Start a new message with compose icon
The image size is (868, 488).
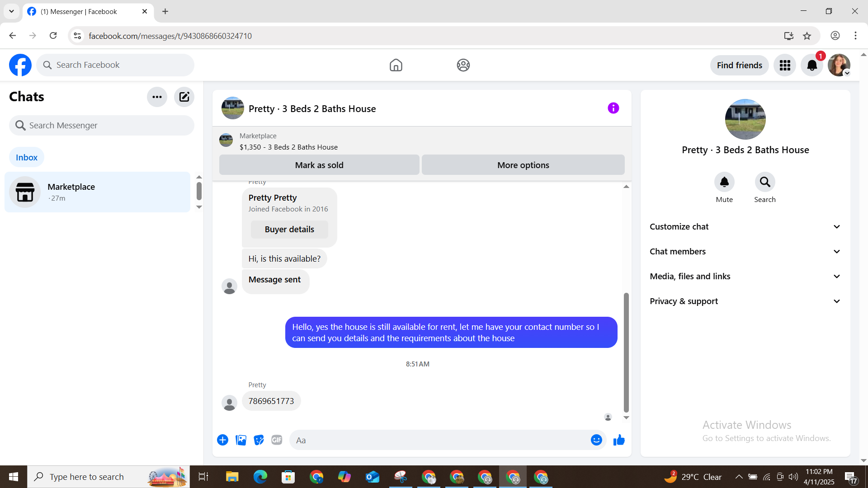(184, 97)
